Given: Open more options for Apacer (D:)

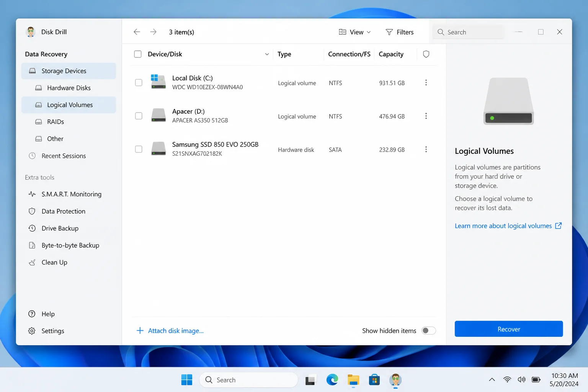Looking at the screenshot, I should pyautogui.click(x=426, y=116).
